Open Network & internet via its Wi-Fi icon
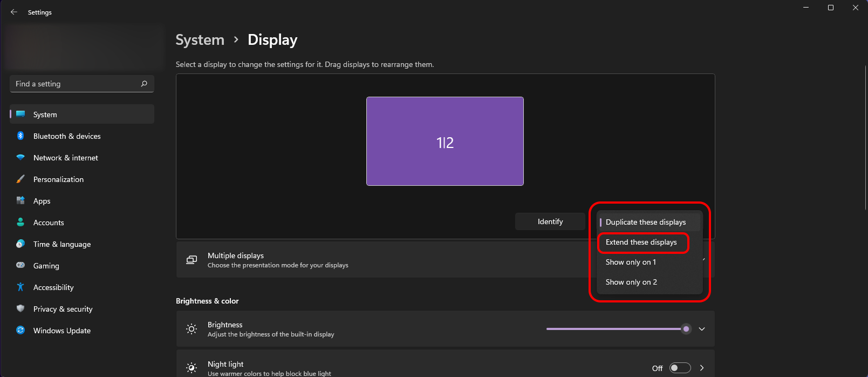868x377 pixels. point(20,158)
